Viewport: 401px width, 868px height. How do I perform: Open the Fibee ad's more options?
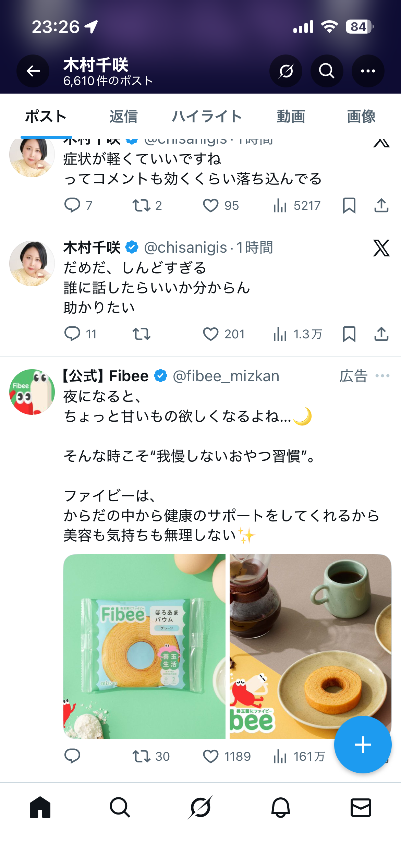click(382, 376)
